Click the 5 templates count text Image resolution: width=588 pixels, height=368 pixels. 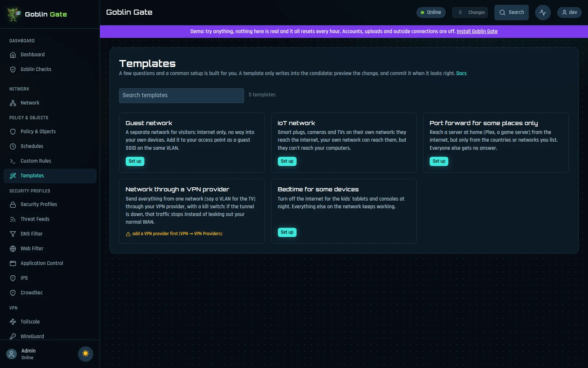262,95
